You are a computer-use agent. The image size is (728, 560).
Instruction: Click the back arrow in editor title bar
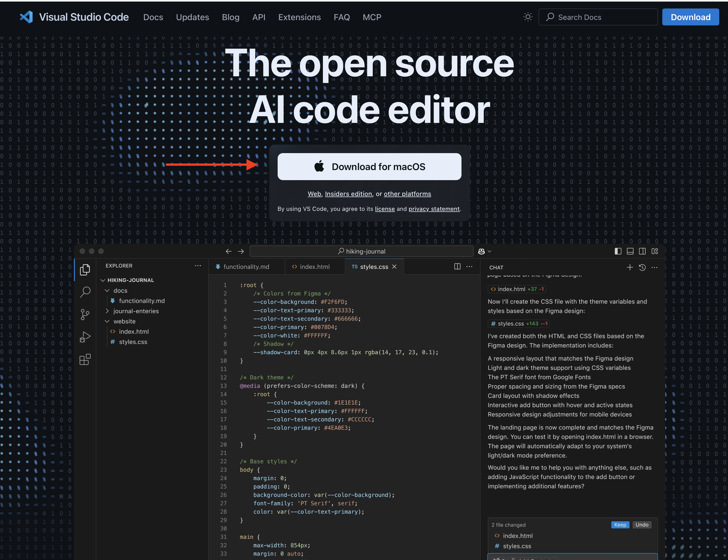tap(228, 251)
